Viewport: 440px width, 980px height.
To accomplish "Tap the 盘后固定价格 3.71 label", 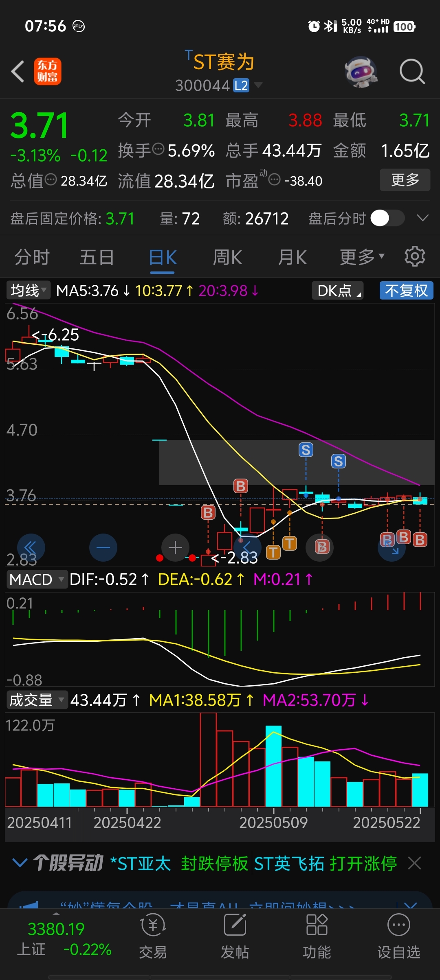I will [x=72, y=219].
